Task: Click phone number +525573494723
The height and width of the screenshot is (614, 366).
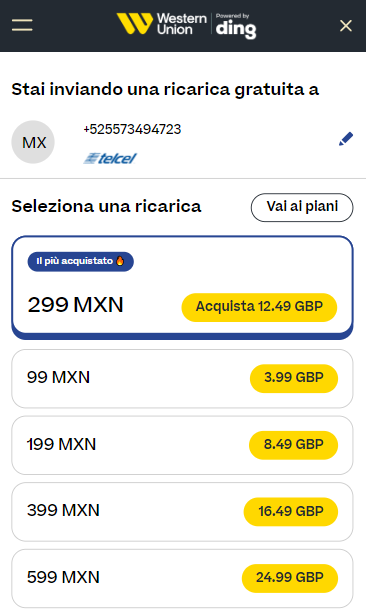Action: [132, 130]
